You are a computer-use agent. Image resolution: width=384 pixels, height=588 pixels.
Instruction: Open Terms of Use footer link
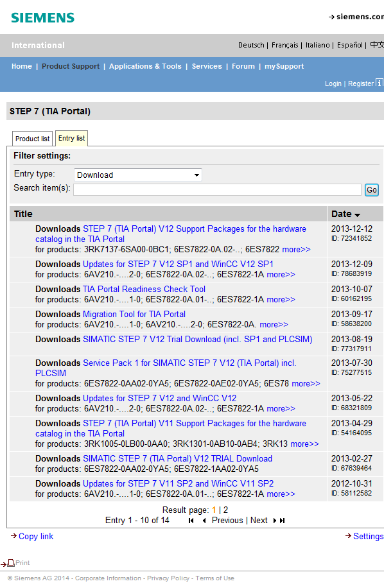tap(215, 578)
